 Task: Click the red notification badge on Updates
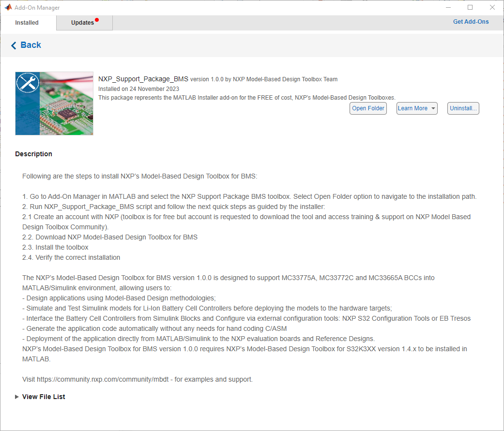pos(97,19)
